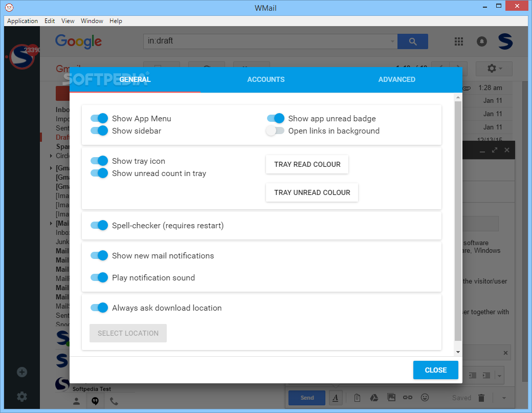Select the General tab

135,79
